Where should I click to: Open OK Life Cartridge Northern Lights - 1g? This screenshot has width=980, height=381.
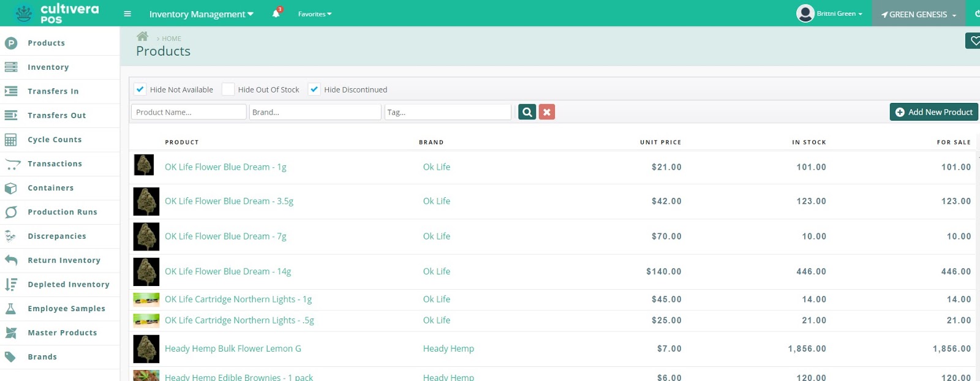[x=238, y=299]
